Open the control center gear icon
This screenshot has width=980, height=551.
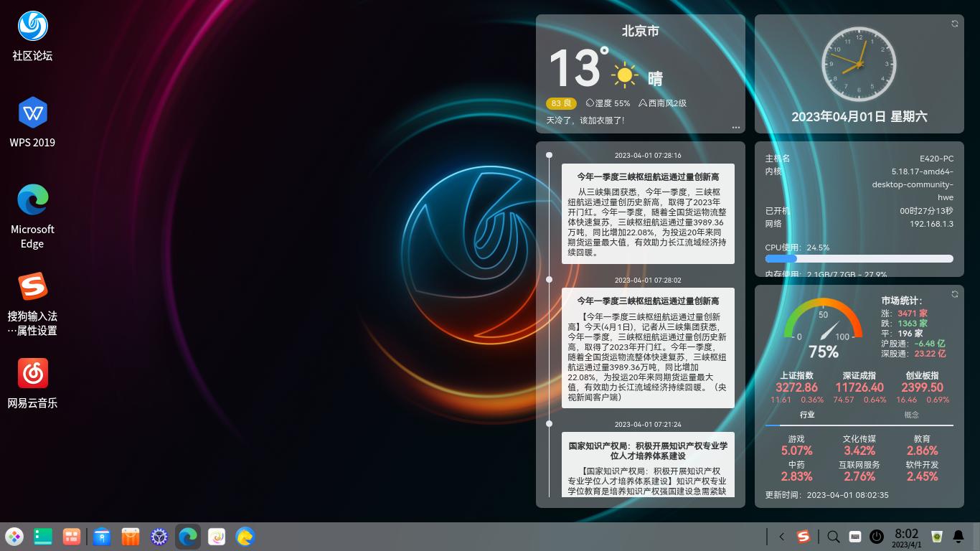tap(159, 537)
